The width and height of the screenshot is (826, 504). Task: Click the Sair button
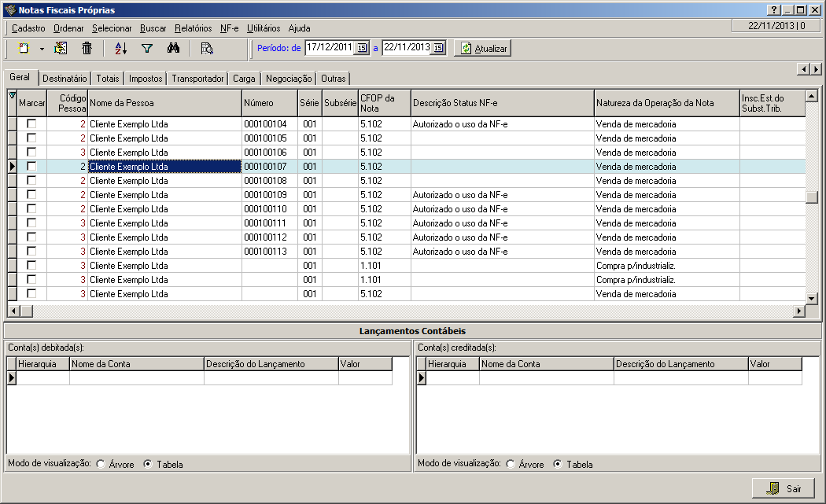[x=783, y=488]
